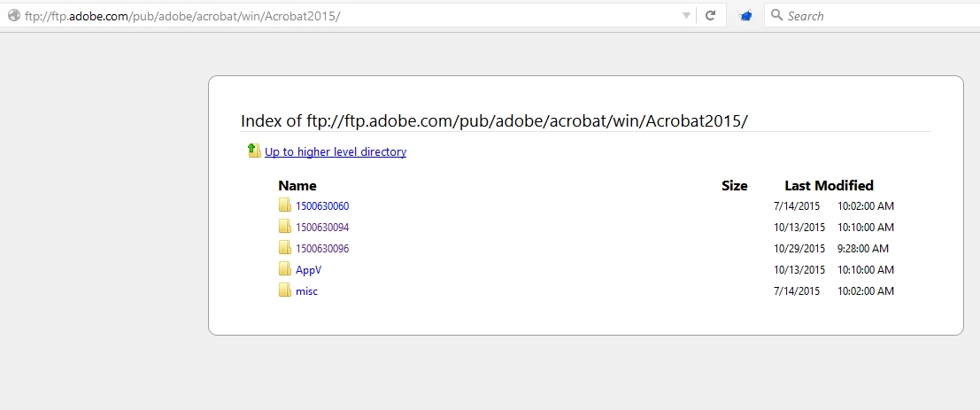The image size is (980, 410).
Task: Select date 7/14/2015 in 1500630060 row
Action: pos(796,206)
